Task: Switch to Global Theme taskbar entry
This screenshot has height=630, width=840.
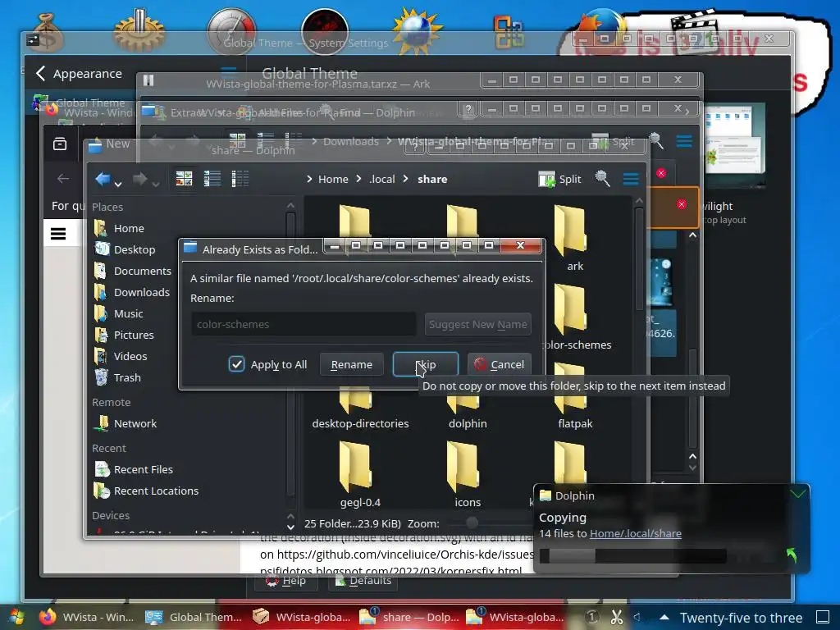Action: tap(194, 617)
